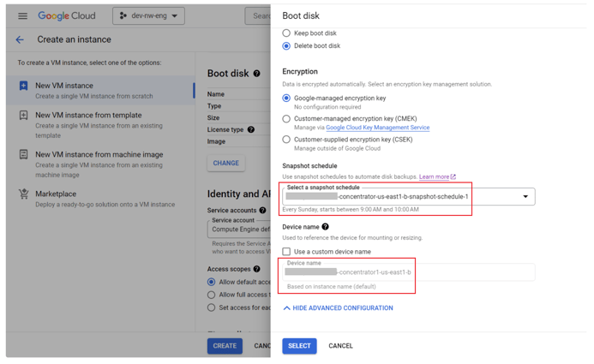Image resolution: width=594 pixels, height=364 pixels.
Task: Select Customer-managed encryption key (CMEK)
Action: pyautogui.click(x=286, y=119)
